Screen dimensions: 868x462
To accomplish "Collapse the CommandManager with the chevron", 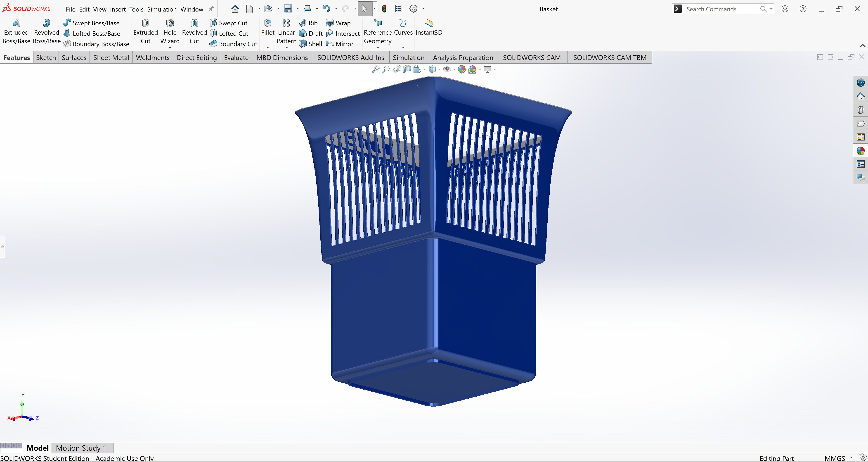I will (862, 45).
